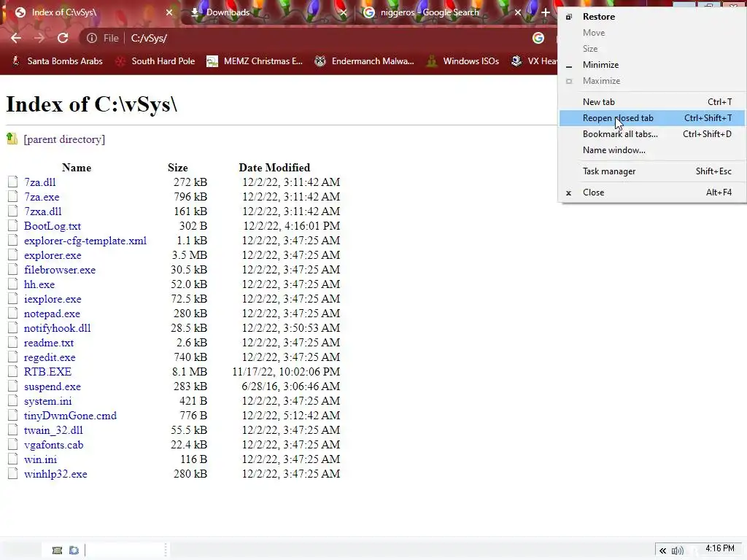Click the Santa Bombs Arabs bookmark icon
This screenshot has height=560, width=747.
[x=16, y=61]
